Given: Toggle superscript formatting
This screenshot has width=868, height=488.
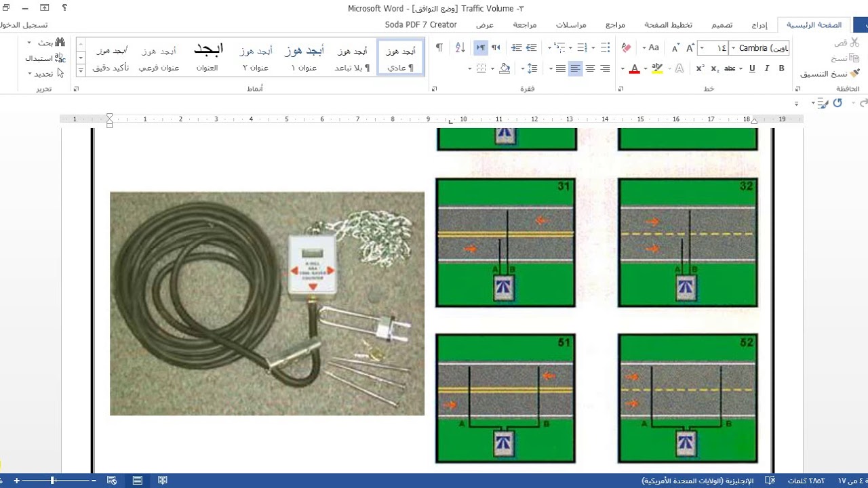Looking at the screenshot, I should pyautogui.click(x=701, y=68).
